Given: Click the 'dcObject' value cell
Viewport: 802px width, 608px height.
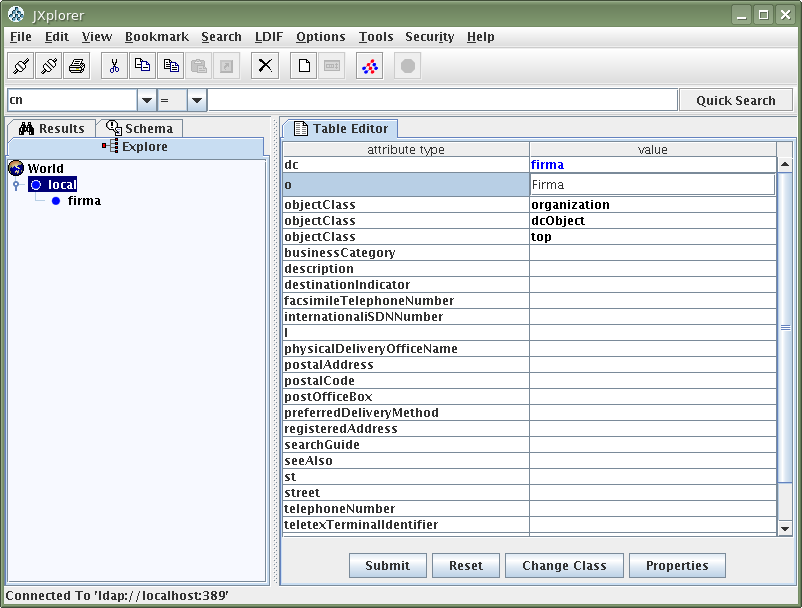Looking at the screenshot, I should pyautogui.click(x=653, y=220).
